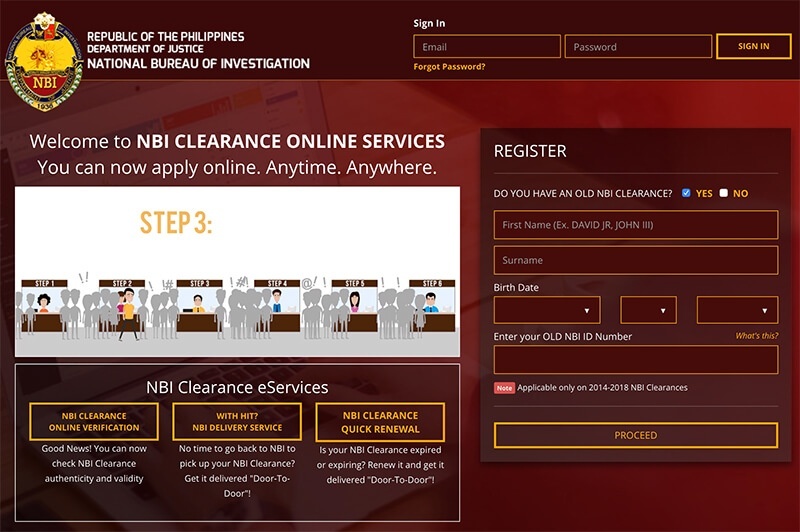The height and width of the screenshot is (532, 800).
Task: Click the 'Birth Date' label
Action: tap(516, 287)
